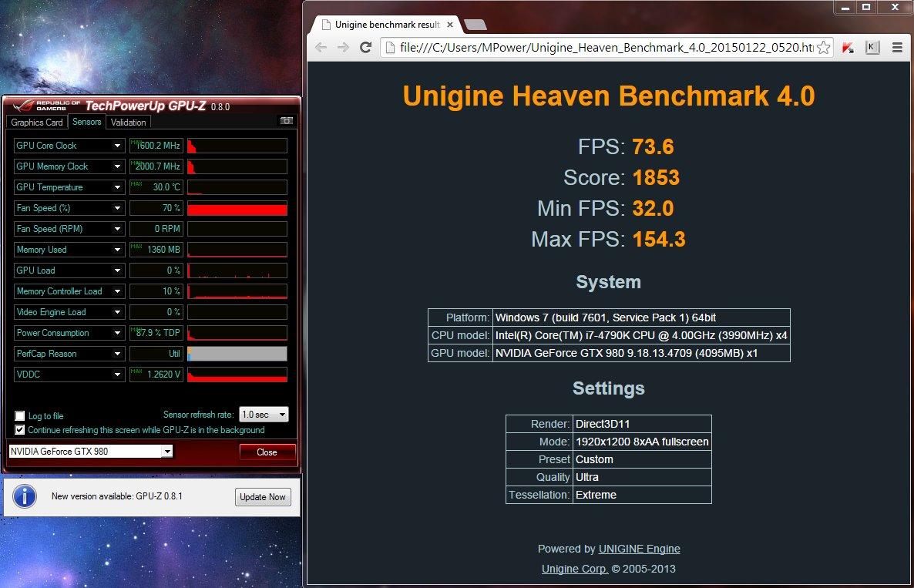Open the Unigine Corp. link
This screenshot has height=588, width=914.
click(x=575, y=569)
